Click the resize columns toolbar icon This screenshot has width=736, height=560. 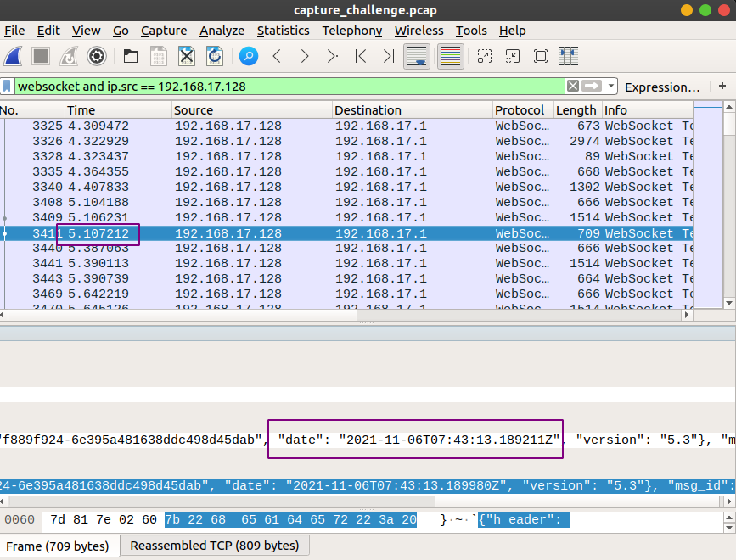[x=569, y=57]
